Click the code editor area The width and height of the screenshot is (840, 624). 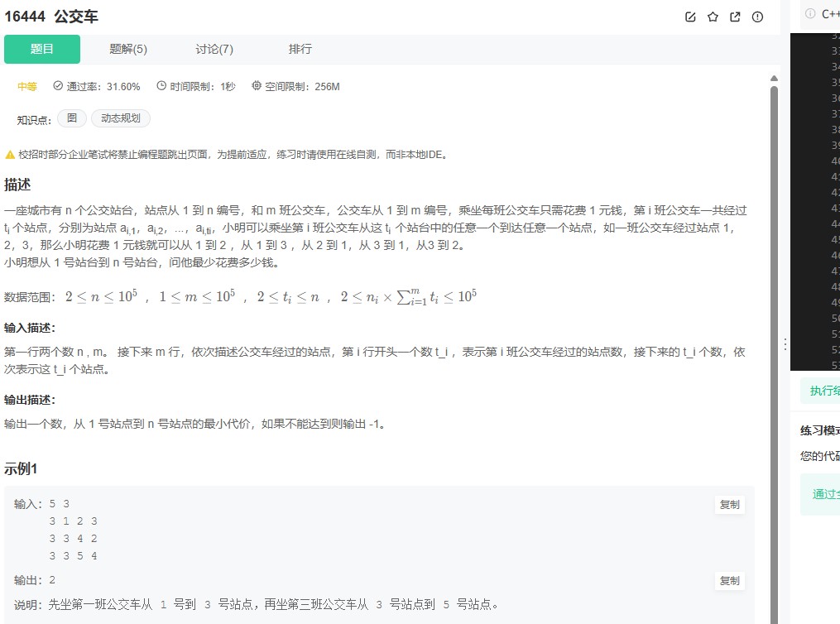(x=815, y=201)
